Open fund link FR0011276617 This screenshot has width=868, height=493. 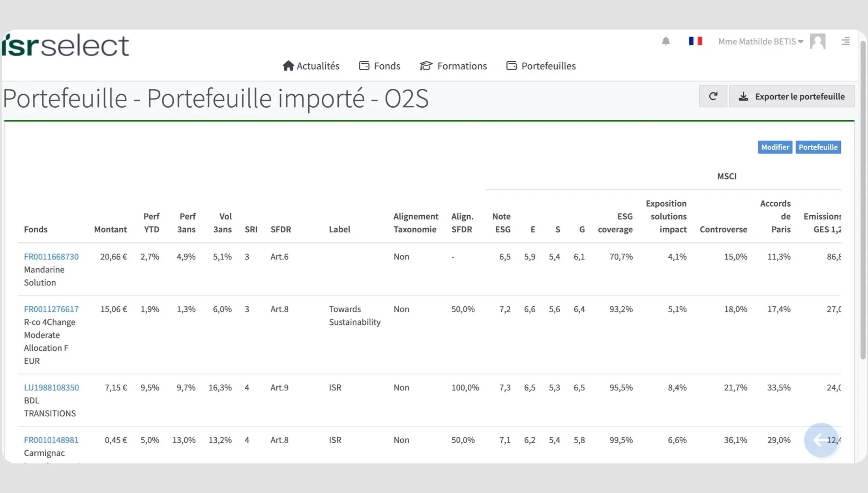(x=51, y=309)
